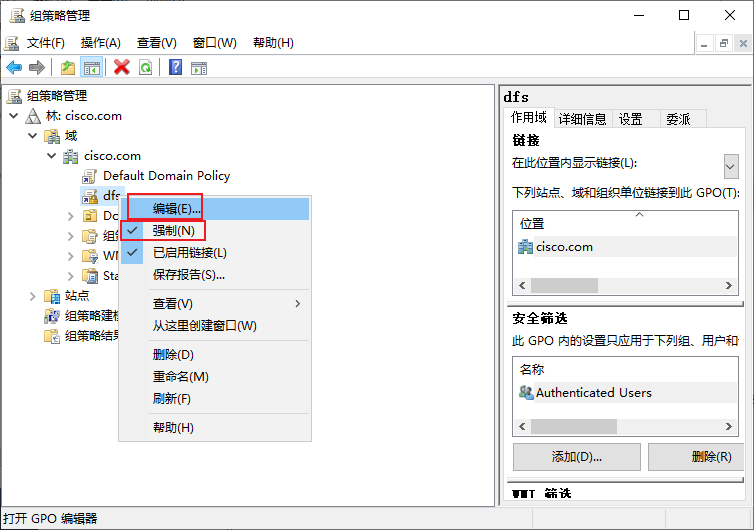Expand the 站点 sites node
Viewport: 754px width, 530px height.
33,296
